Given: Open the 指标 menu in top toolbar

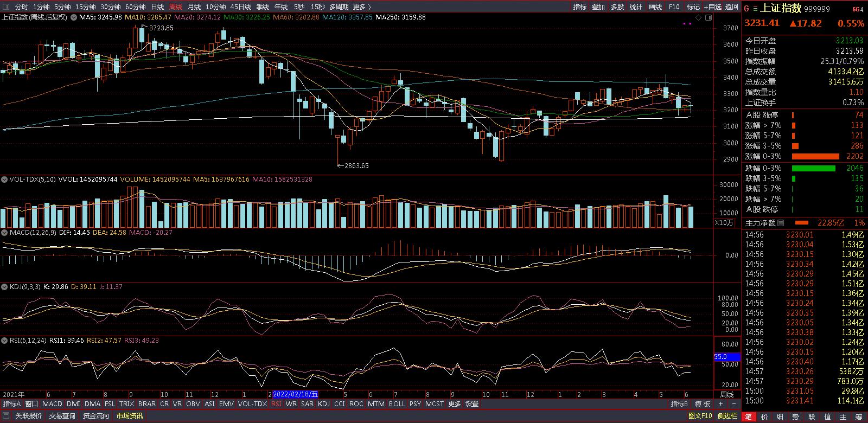Looking at the screenshot, I should (x=580, y=7).
